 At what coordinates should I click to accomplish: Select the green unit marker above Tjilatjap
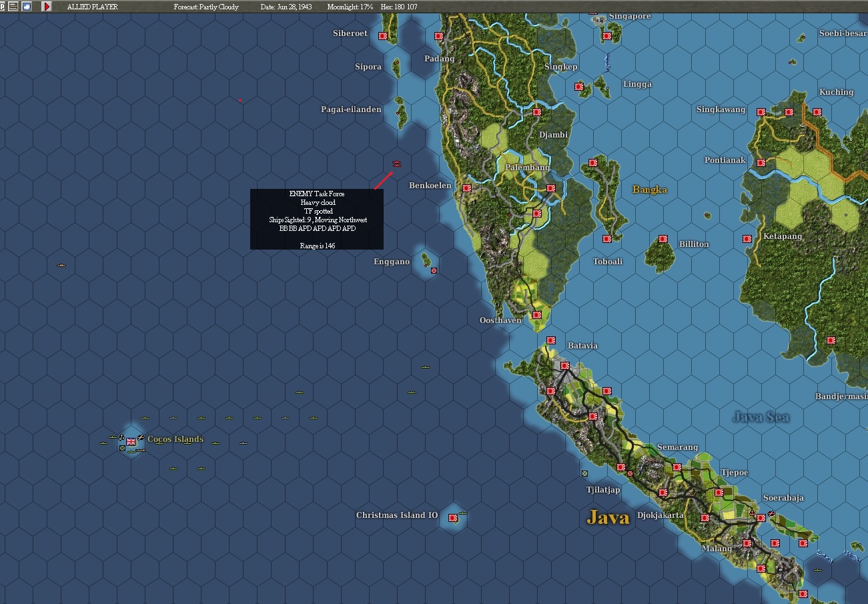(x=585, y=473)
